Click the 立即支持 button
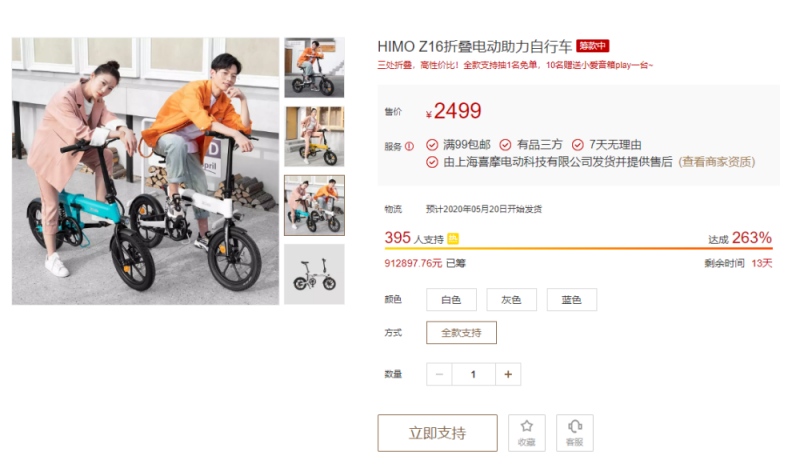 437,433
